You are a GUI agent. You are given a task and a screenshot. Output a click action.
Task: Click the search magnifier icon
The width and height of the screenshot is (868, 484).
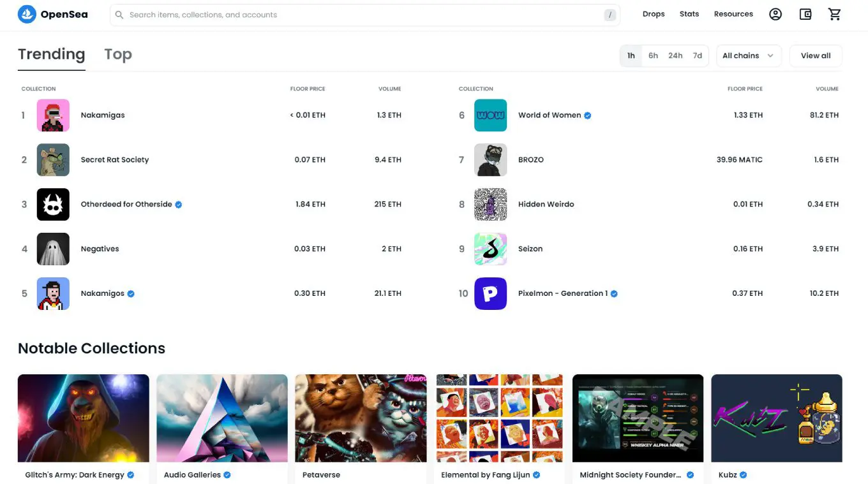pyautogui.click(x=119, y=15)
